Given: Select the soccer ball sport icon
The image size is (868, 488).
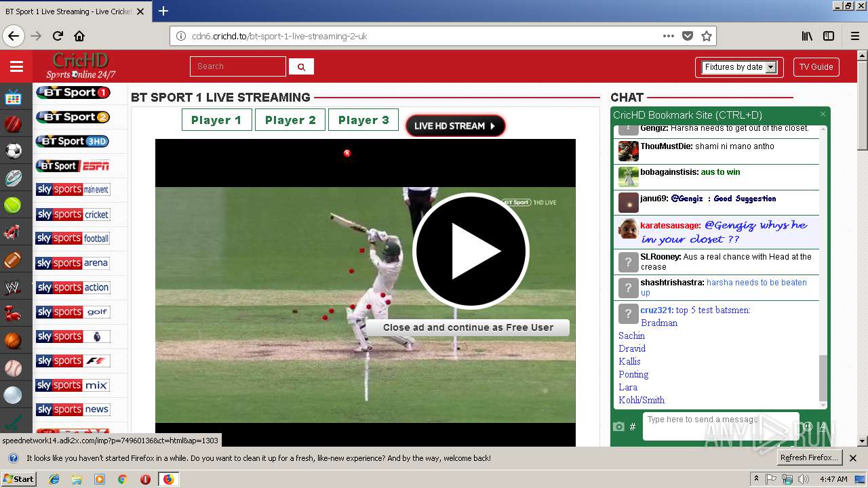Looking at the screenshot, I should click(13, 151).
